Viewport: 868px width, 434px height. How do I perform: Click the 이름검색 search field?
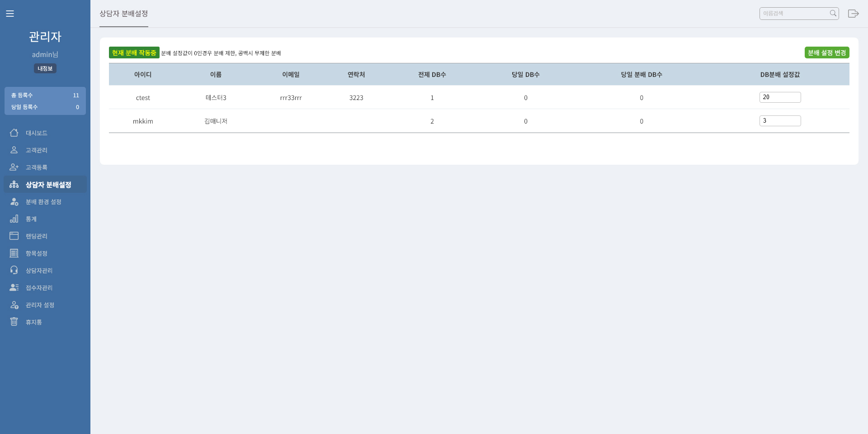point(795,14)
